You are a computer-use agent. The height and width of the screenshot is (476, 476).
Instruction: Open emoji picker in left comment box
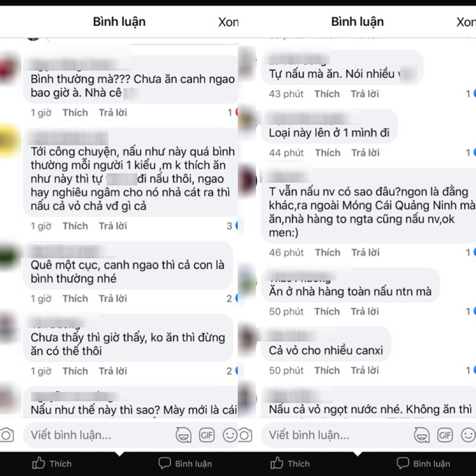230,435
